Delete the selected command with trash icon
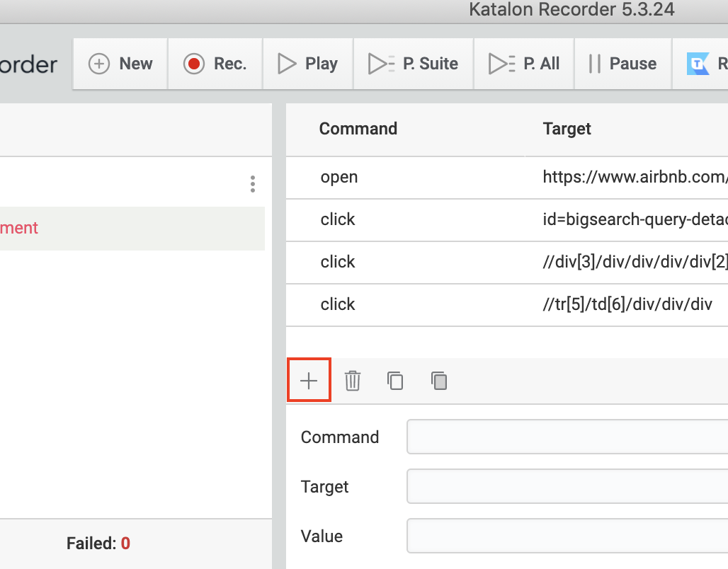This screenshot has height=569, width=728. pyautogui.click(x=353, y=381)
